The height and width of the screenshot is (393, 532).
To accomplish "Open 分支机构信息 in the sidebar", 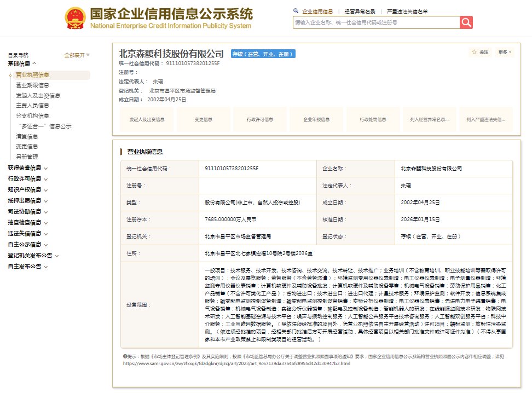I will [32, 116].
